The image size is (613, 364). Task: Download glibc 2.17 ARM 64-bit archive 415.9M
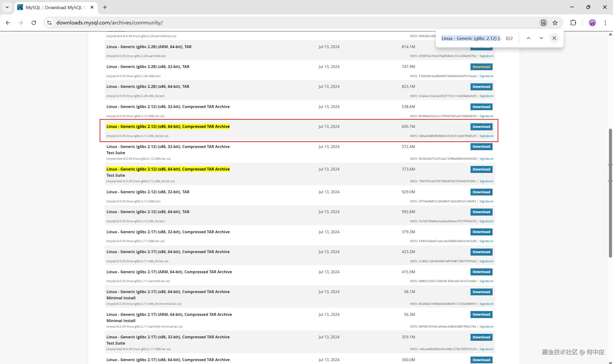481,272
